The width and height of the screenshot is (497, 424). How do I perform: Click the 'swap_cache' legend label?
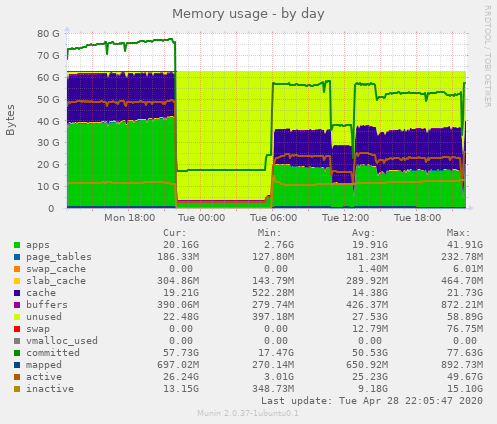coord(56,269)
